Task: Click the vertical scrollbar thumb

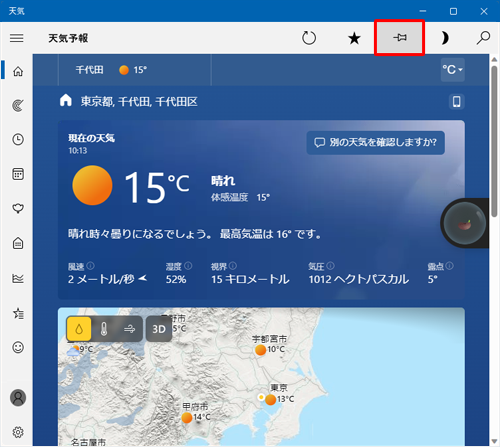Action: (x=494, y=141)
